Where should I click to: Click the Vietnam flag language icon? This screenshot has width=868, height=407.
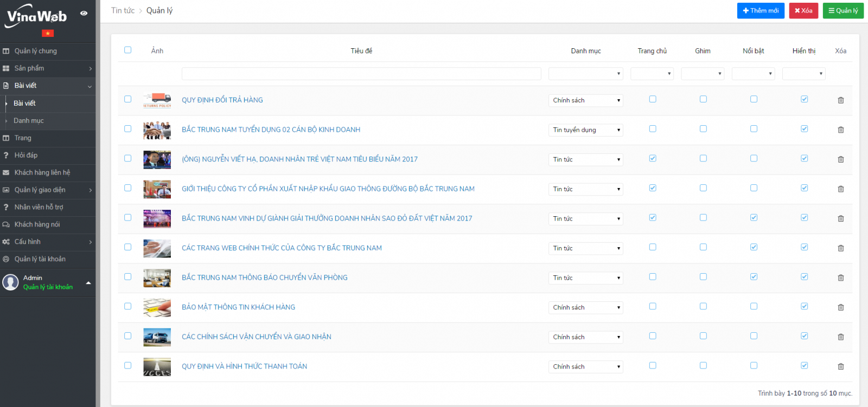click(48, 34)
